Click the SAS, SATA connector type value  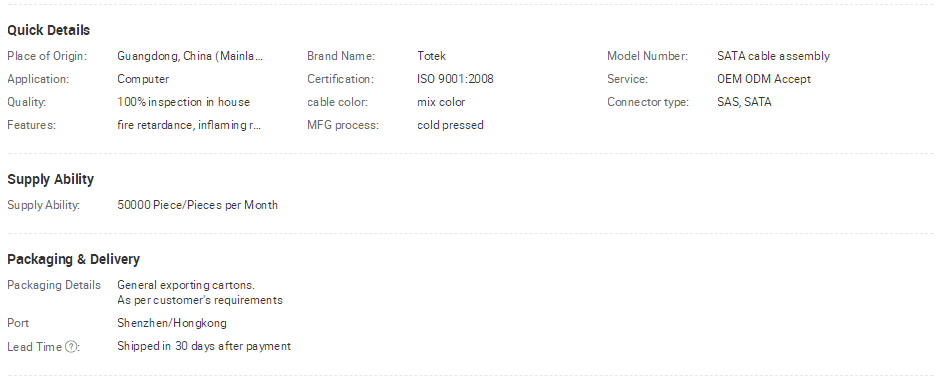(744, 102)
